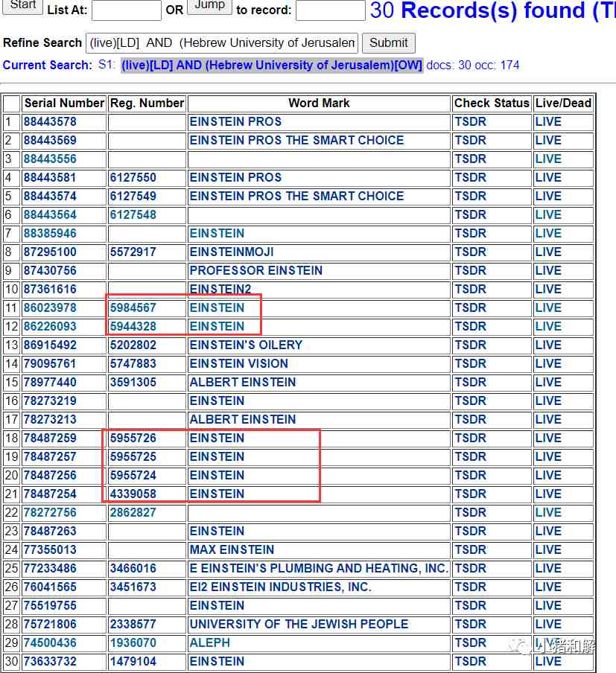
Task: Open the EINSTEINMOJI word mark
Action: (232, 252)
